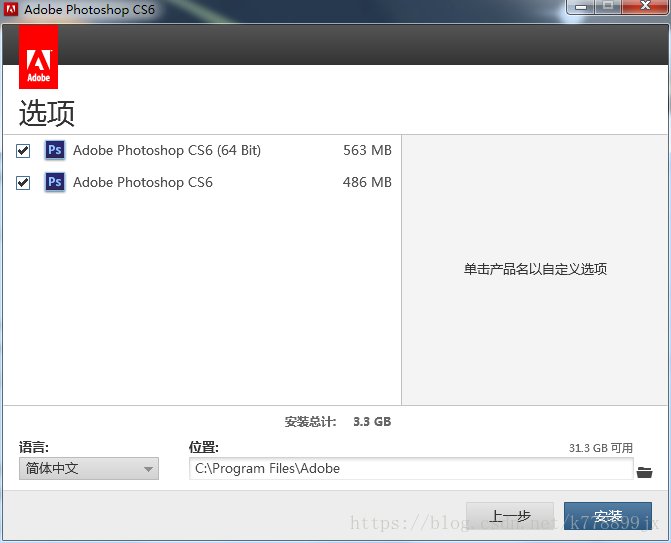Minimize the installer window
This screenshot has height=543, width=671.
click(x=580, y=6)
